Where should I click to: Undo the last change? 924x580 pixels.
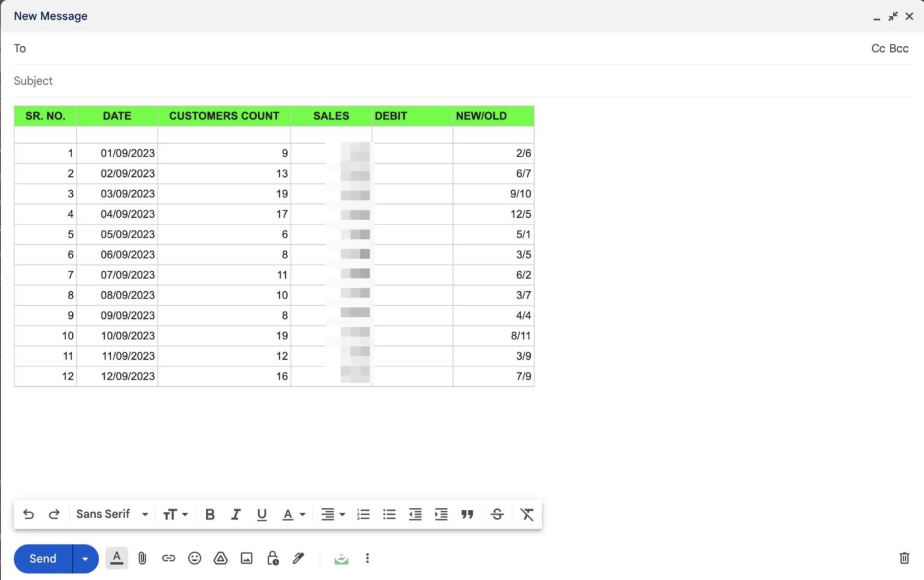coord(28,514)
